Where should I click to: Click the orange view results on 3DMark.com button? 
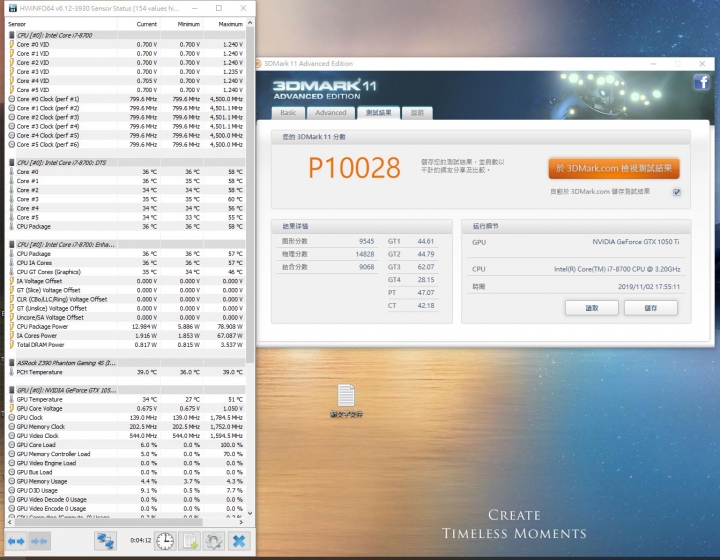[614, 168]
